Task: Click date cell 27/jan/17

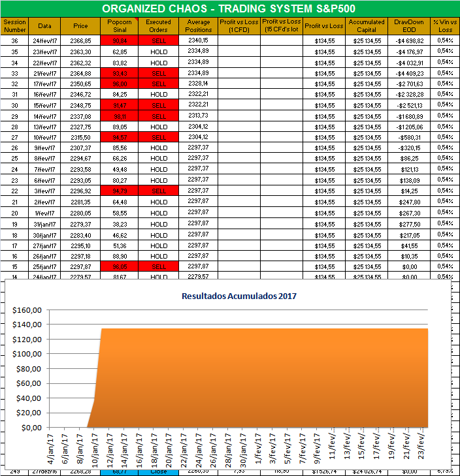Action: [x=44, y=246]
